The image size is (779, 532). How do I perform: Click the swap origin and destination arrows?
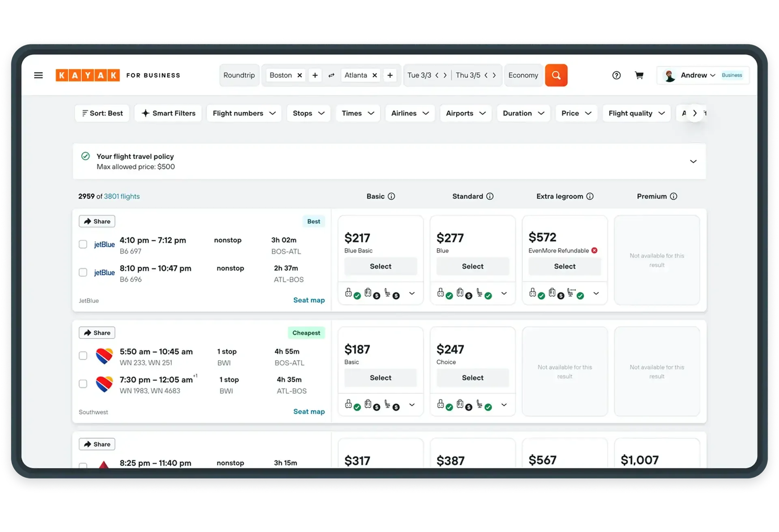click(x=331, y=75)
